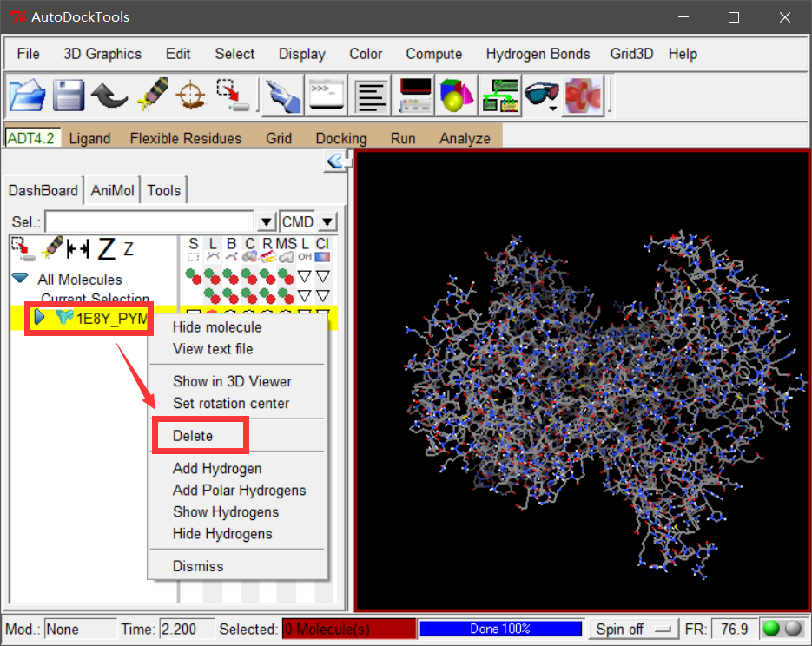Activate the pointing hand picking icon

(283, 96)
